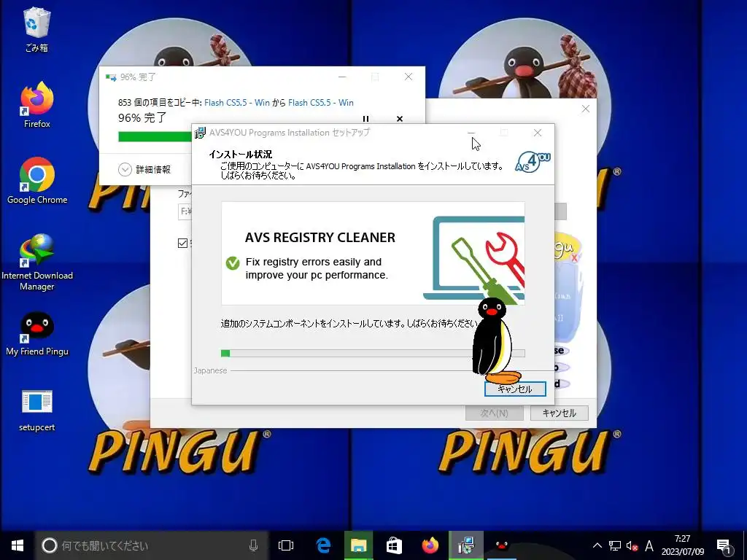Click the F:¥ path field in background window
Image resolution: width=747 pixels, height=560 pixels.
[x=185, y=211]
